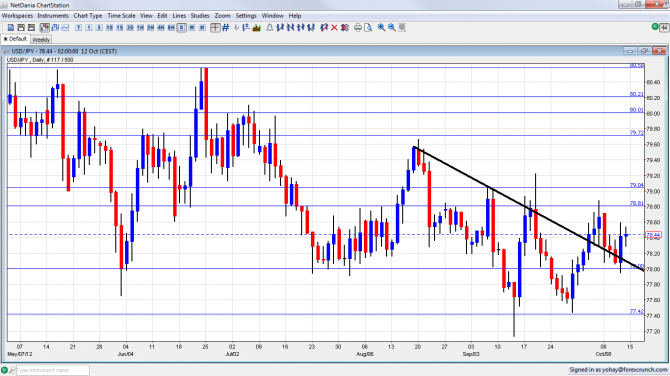Click the zoom out magnifier icon
Image resolution: width=670 pixels, height=376 pixels.
(391, 27)
